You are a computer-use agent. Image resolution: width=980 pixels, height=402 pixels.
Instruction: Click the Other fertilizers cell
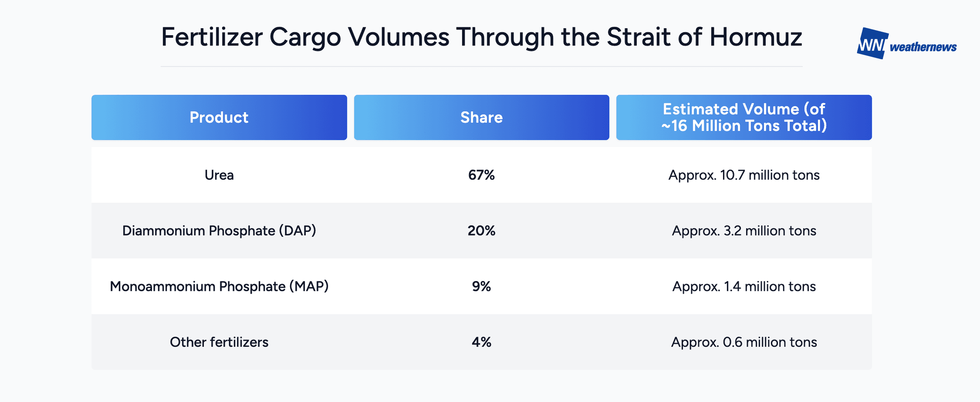coord(219,342)
